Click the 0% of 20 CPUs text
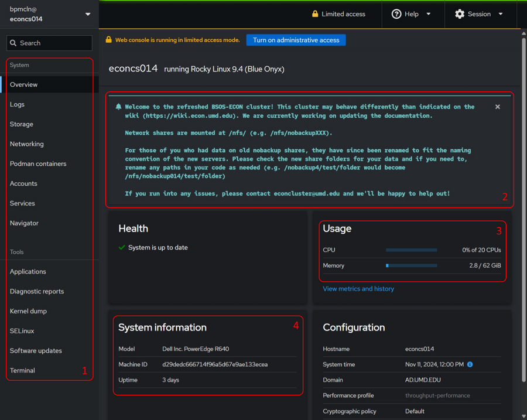This screenshot has height=420, width=527. 481,250
